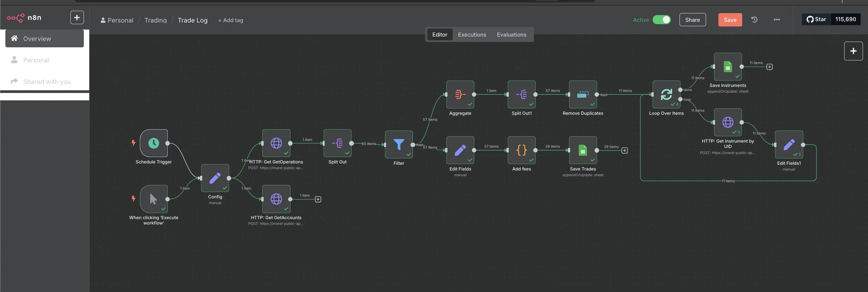The height and width of the screenshot is (292, 868).
Task: Click the GitHub Star button
Action: click(816, 19)
